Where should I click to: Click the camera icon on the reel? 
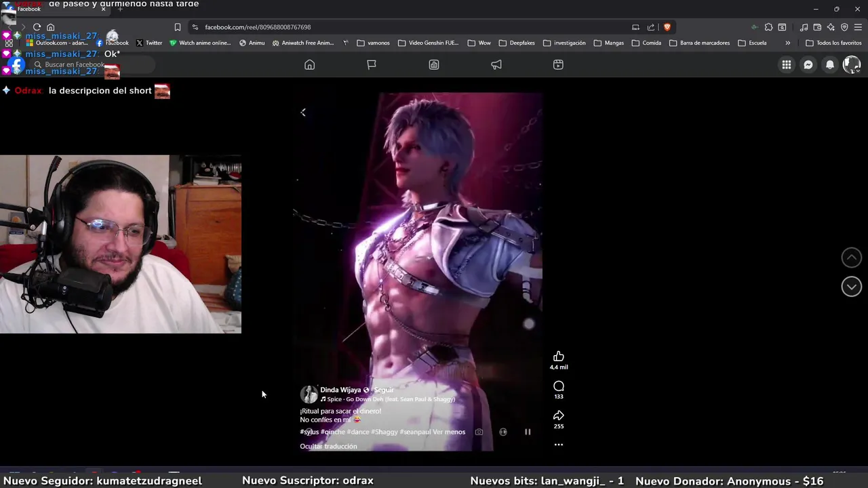479,432
